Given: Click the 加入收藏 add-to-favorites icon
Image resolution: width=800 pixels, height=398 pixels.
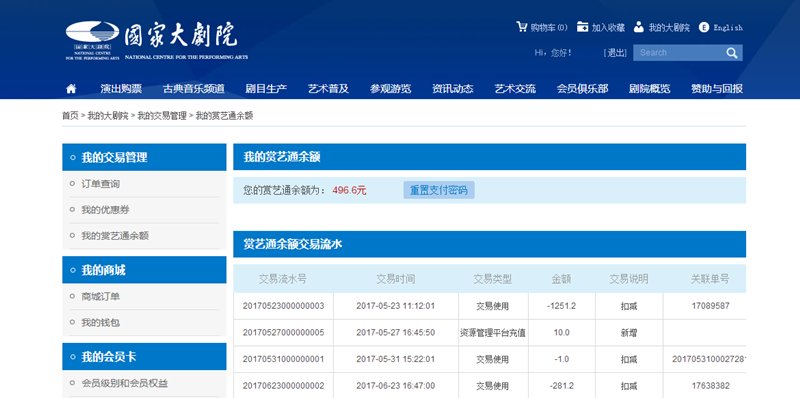Looking at the screenshot, I should pos(582,27).
